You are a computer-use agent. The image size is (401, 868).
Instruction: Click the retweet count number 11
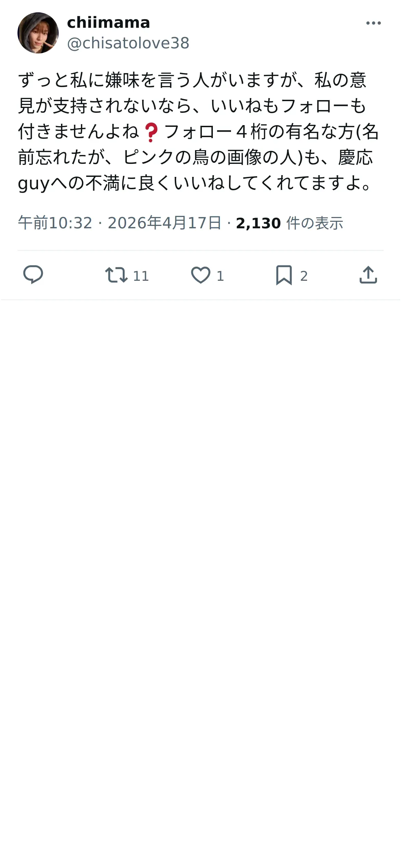pos(141,276)
